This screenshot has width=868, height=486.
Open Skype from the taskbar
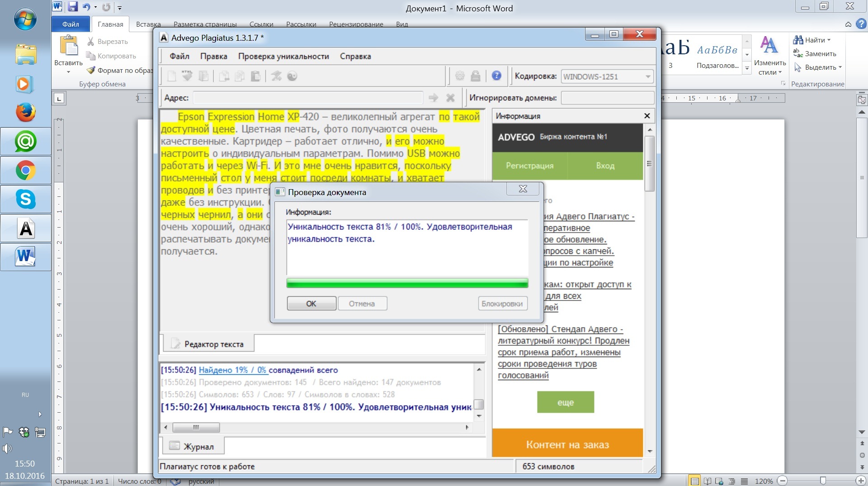click(x=26, y=199)
